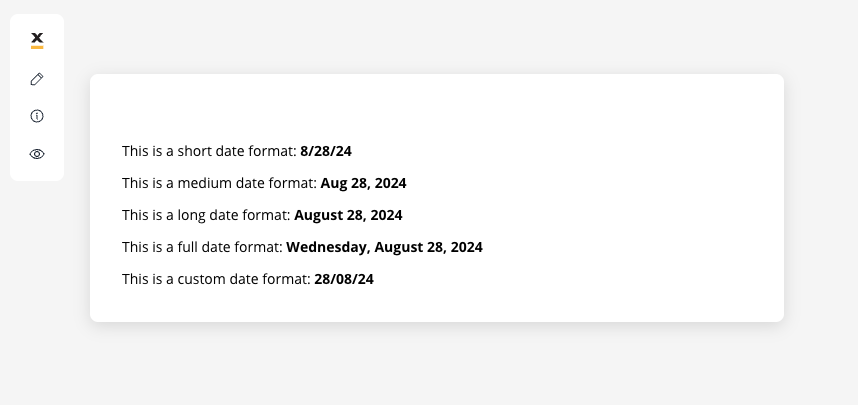Click the gray background right of the card
This screenshot has height=405, width=858.
pos(821,197)
